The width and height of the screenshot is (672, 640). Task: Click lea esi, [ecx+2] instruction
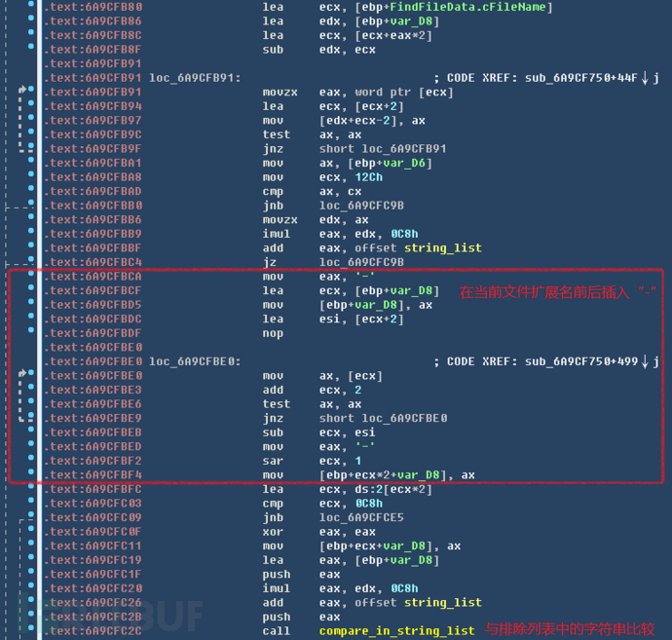pos(333,320)
